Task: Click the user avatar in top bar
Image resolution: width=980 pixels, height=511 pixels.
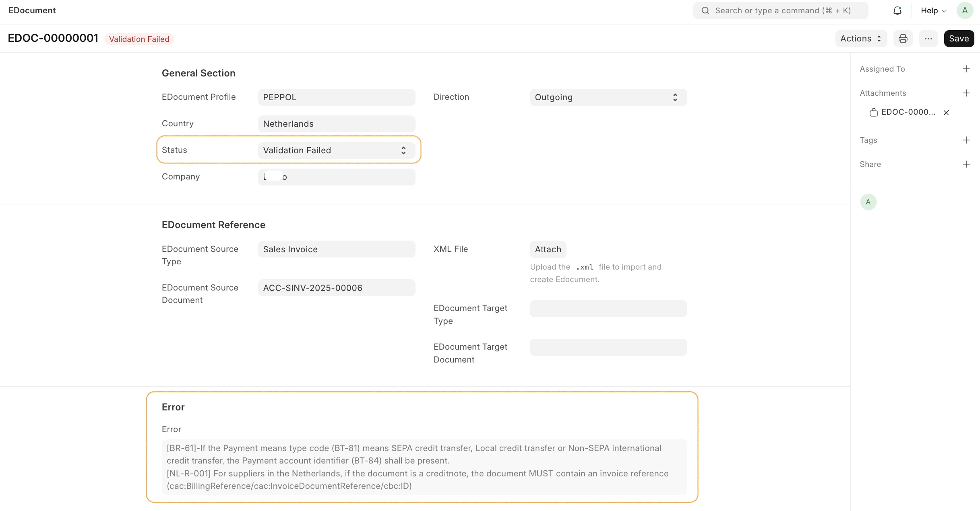Action: click(x=965, y=10)
